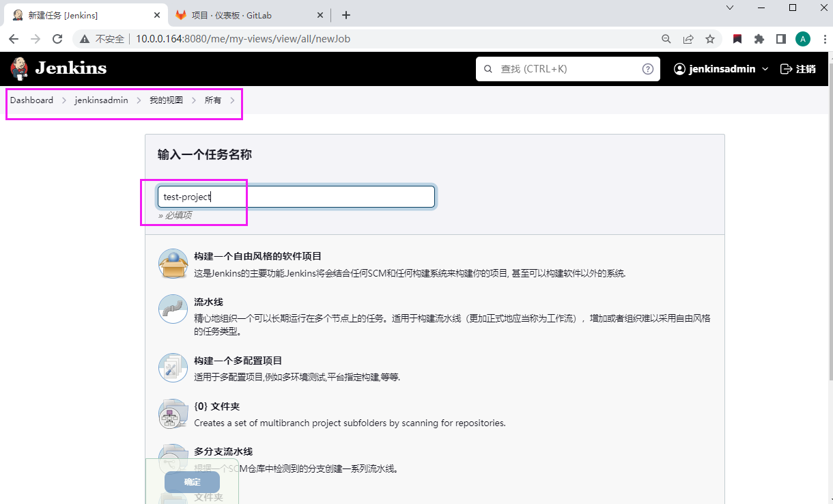833x504 pixels.
Task: Open the 所有 breadcrumb link
Action: tap(213, 100)
